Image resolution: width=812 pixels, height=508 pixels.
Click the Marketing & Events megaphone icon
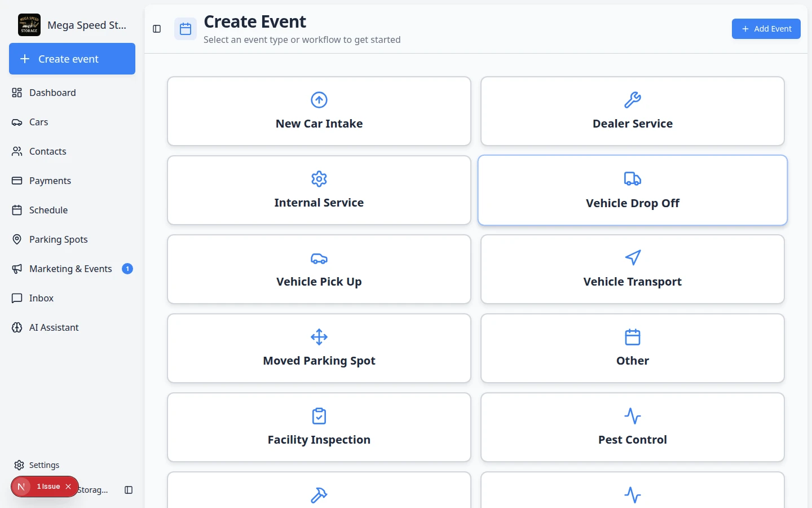click(17, 269)
